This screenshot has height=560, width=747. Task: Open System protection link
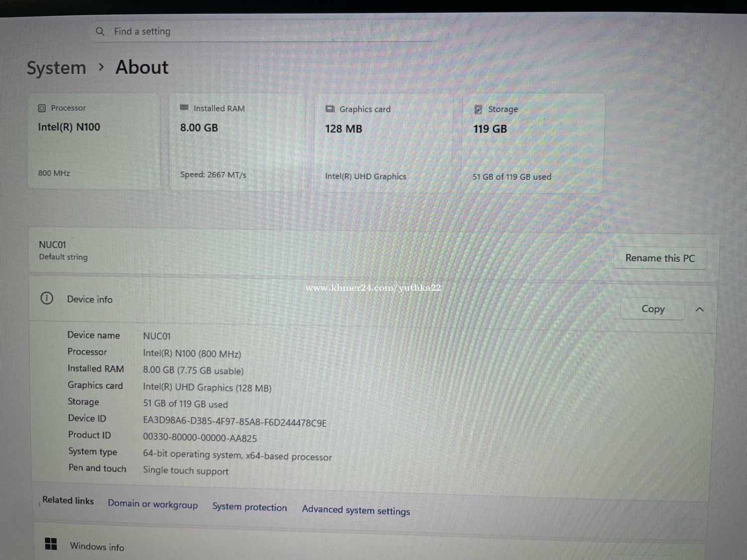[x=249, y=507]
